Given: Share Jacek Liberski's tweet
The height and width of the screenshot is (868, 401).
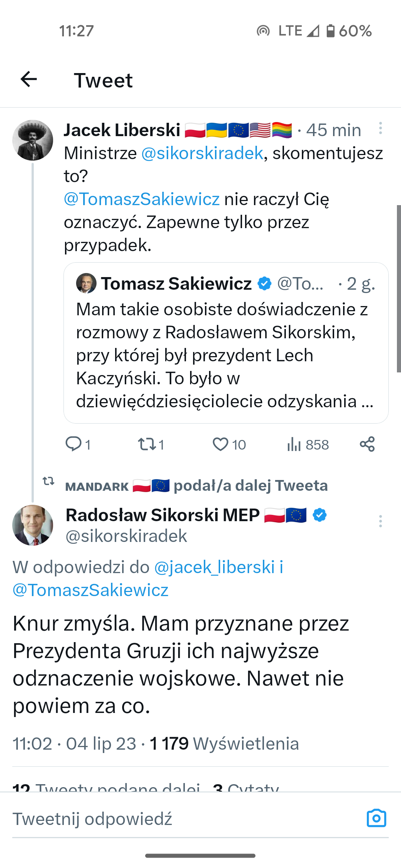Looking at the screenshot, I should 367,444.
